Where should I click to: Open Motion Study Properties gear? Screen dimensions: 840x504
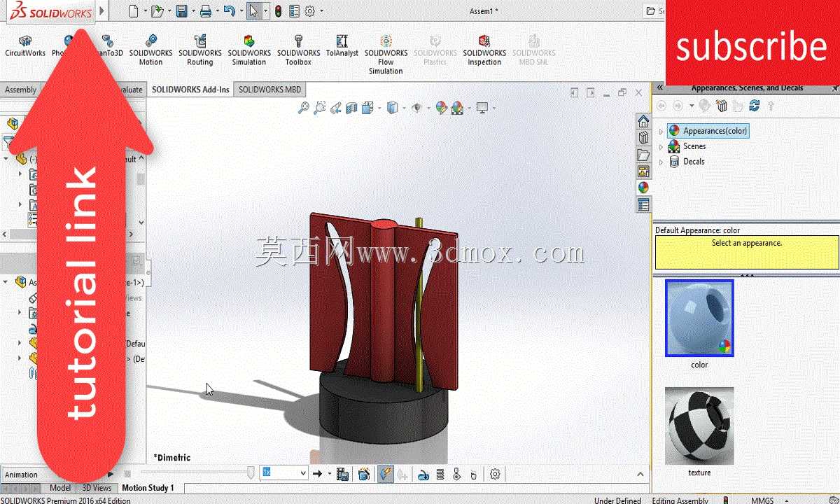tap(495, 474)
